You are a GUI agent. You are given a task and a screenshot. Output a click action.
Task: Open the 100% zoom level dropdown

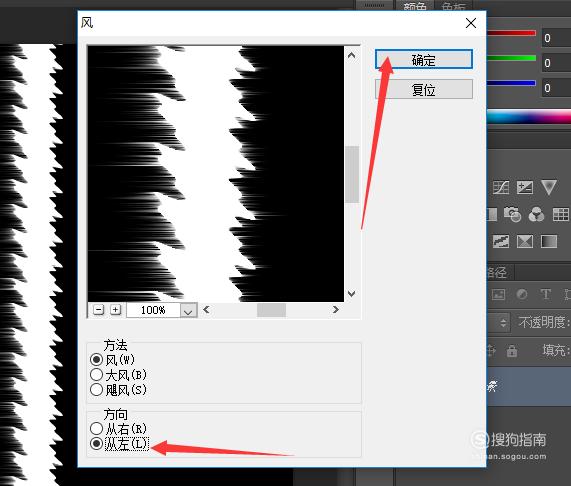[x=188, y=311]
